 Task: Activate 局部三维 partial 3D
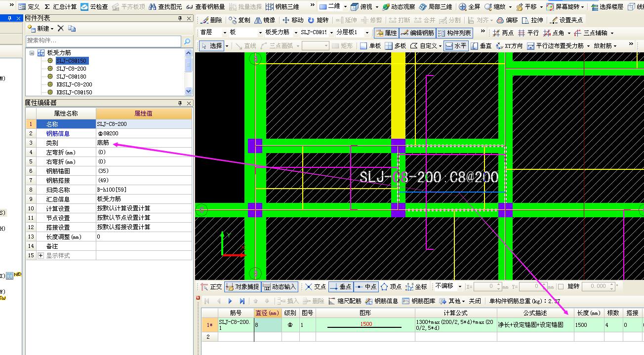pyautogui.click(x=436, y=7)
